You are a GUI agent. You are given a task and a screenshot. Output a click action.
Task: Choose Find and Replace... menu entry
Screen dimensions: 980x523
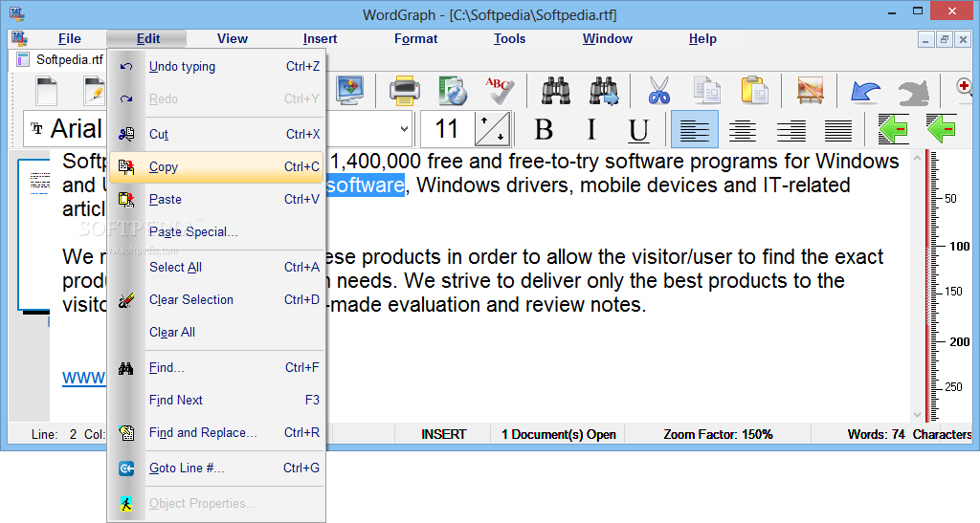[216, 432]
